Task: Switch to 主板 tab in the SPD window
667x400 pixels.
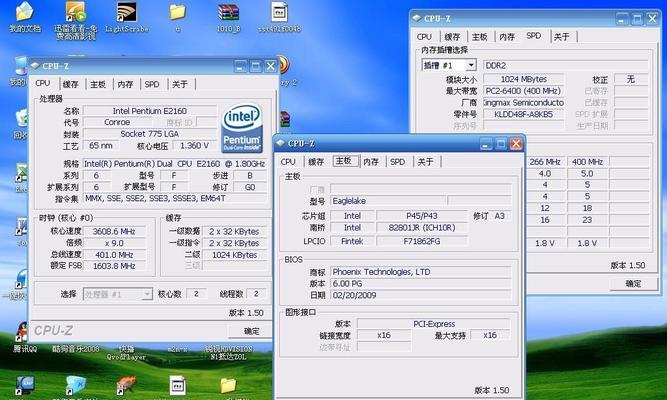Action: pos(479,37)
